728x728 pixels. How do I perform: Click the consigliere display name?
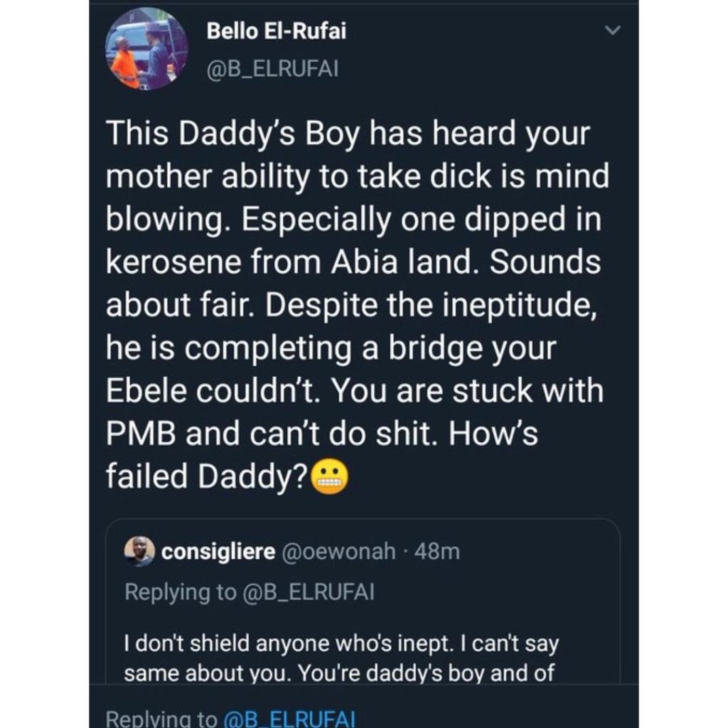click(x=219, y=552)
